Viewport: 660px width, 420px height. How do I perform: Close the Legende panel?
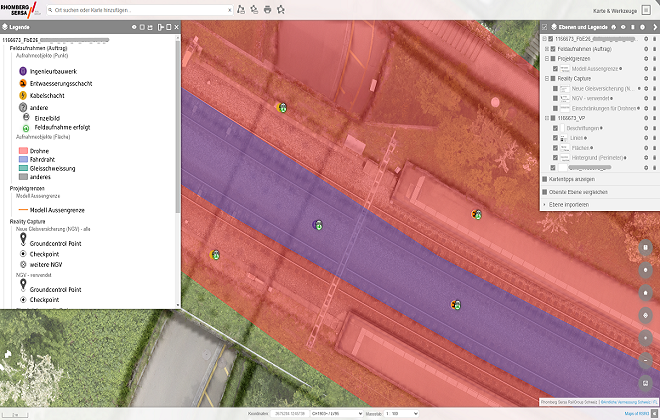(177, 26)
